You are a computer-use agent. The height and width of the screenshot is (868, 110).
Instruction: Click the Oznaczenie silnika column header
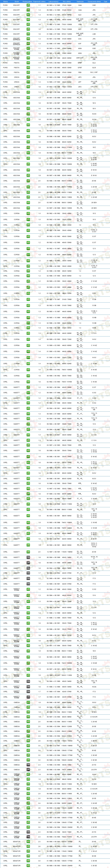(94, 1)
